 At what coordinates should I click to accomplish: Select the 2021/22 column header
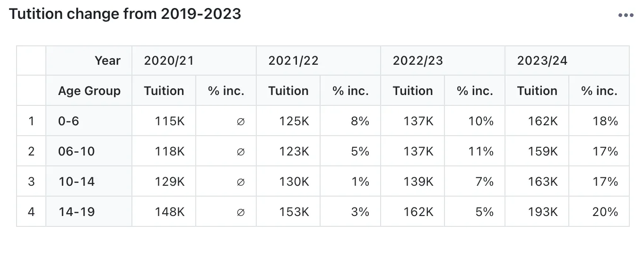tap(318, 60)
